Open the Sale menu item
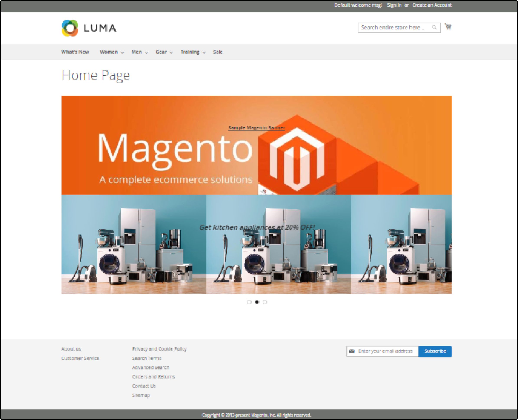Viewport: 518px width, 420px height. [x=218, y=52]
